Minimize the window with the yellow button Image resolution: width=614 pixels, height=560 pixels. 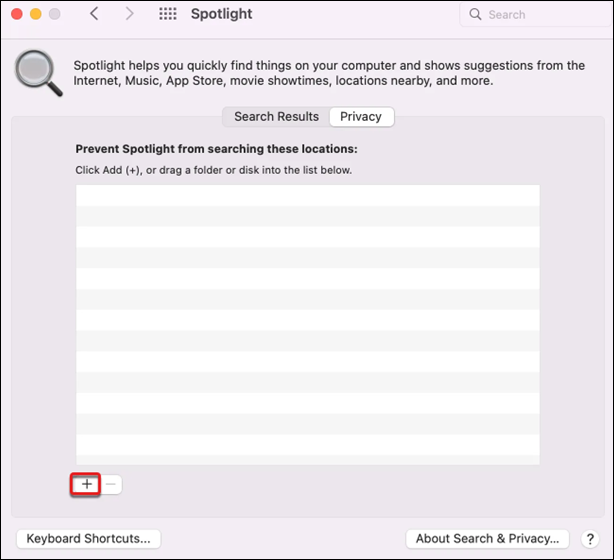coord(36,14)
